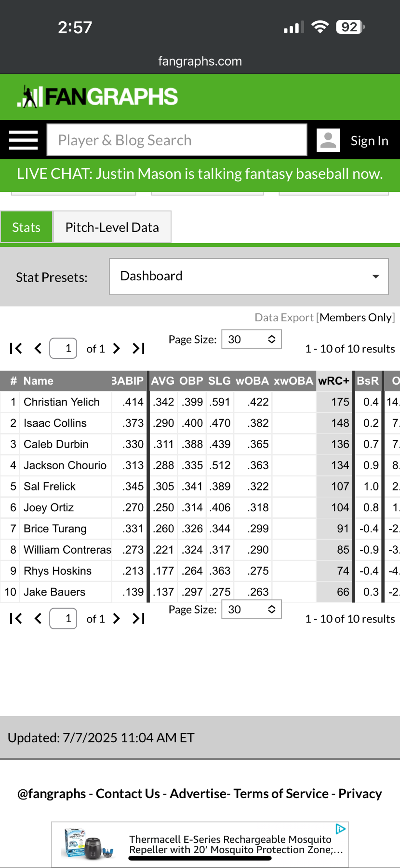
Task: Jump to last page in top pagination
Action: click(x=139, y=349)
